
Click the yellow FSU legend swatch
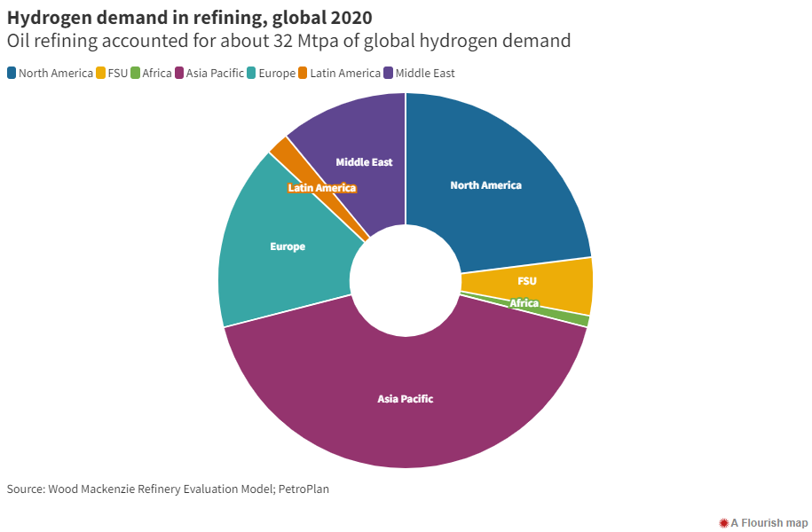pos(101,74)
